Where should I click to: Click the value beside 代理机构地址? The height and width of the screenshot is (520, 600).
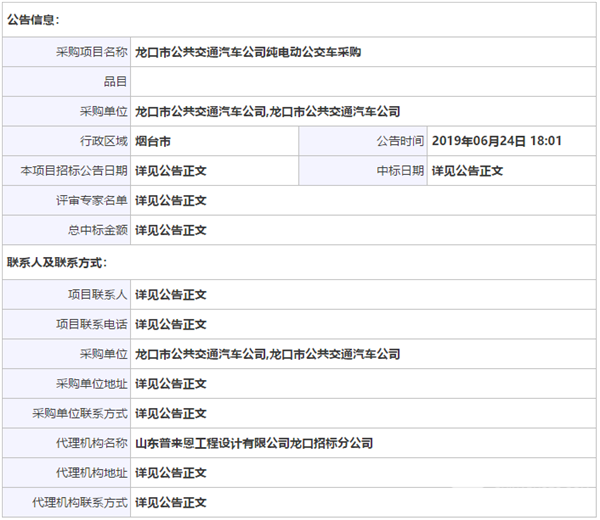pos(170,473)
